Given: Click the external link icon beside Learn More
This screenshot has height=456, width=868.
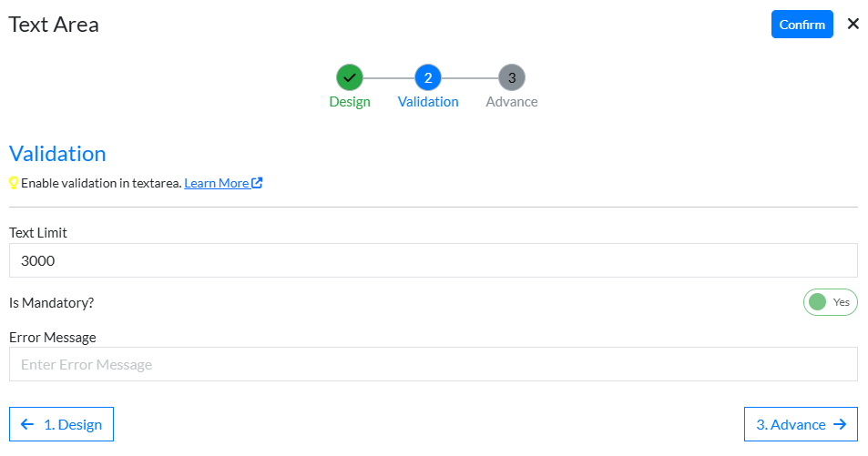Looking at the screenshot, I should coord(258,183).
